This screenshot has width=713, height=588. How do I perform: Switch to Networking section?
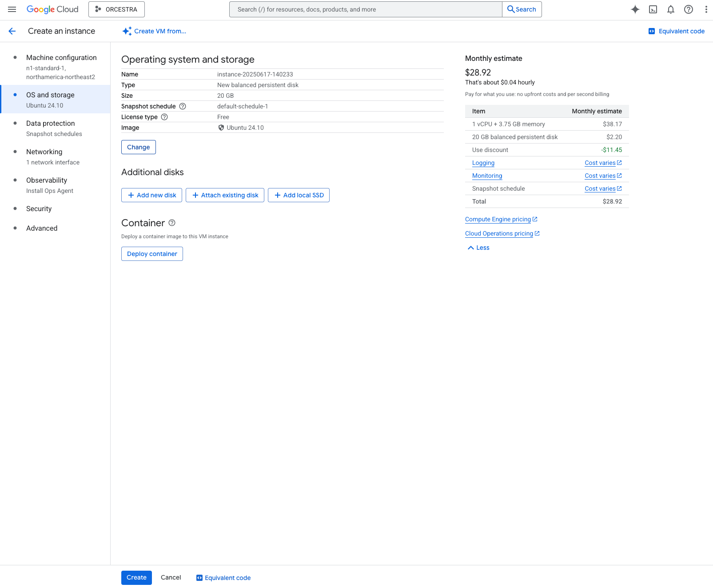(44, 152)
